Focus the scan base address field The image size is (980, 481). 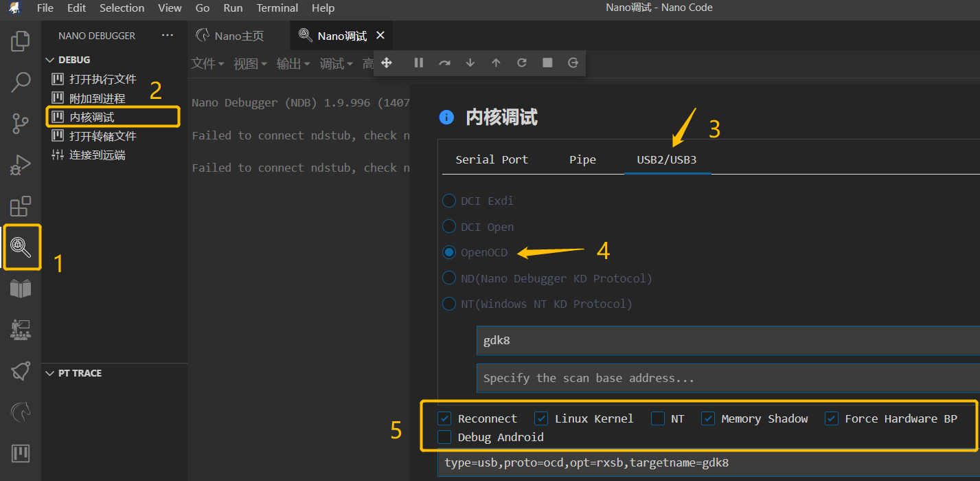point(728,378)
